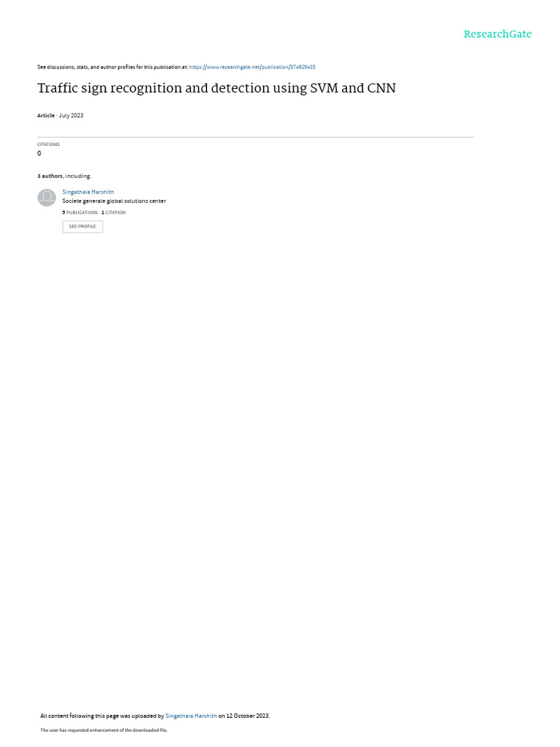Click the 12 October 2023 upload date
The height and width of the screenshot is (747, 560).
coord(248,716)
